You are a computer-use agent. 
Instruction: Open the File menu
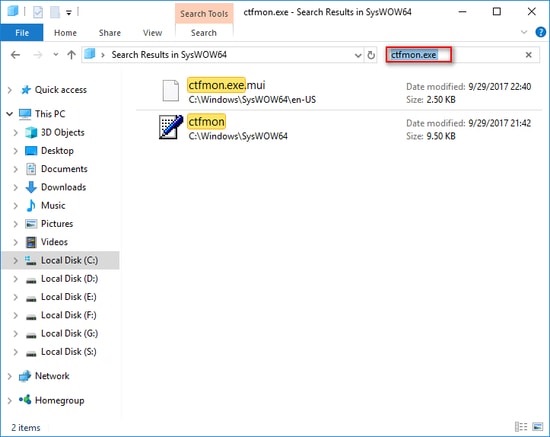(22, 33)
